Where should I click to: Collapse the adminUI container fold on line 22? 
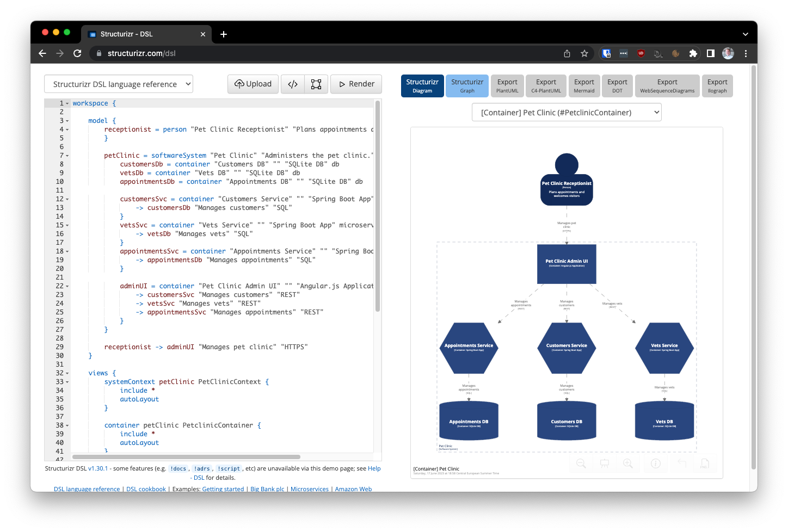point(67,286)
